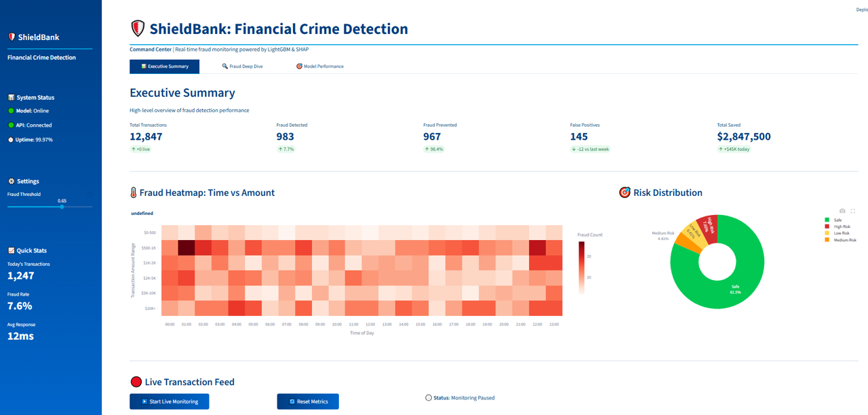Click the False Positives value 145
The width and height of the screenshot is (868, 415).
[579, 136]
